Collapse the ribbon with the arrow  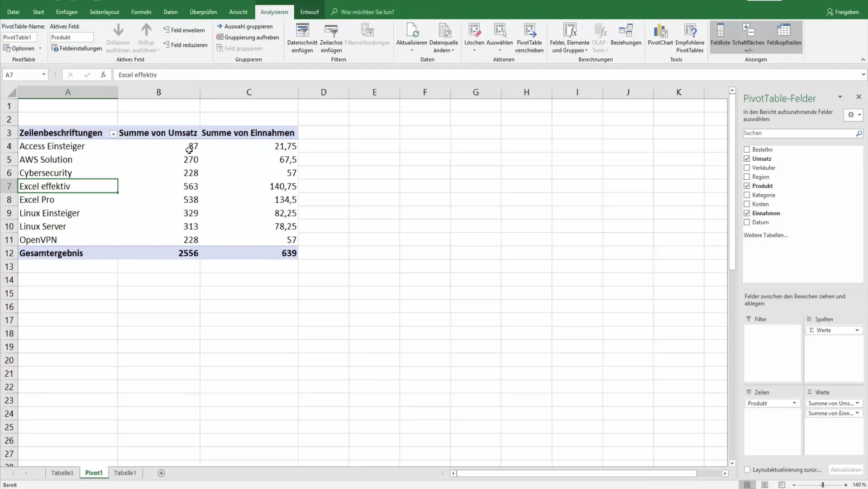coord(863,59)
